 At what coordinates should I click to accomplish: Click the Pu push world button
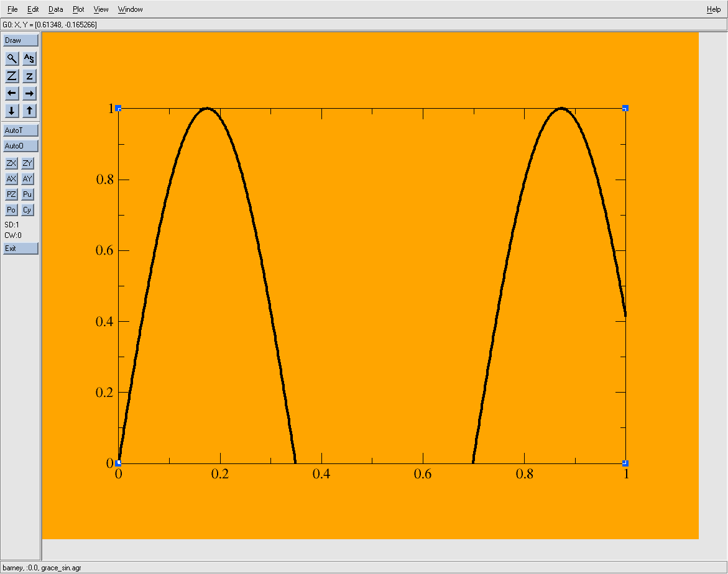click(27, 194)
